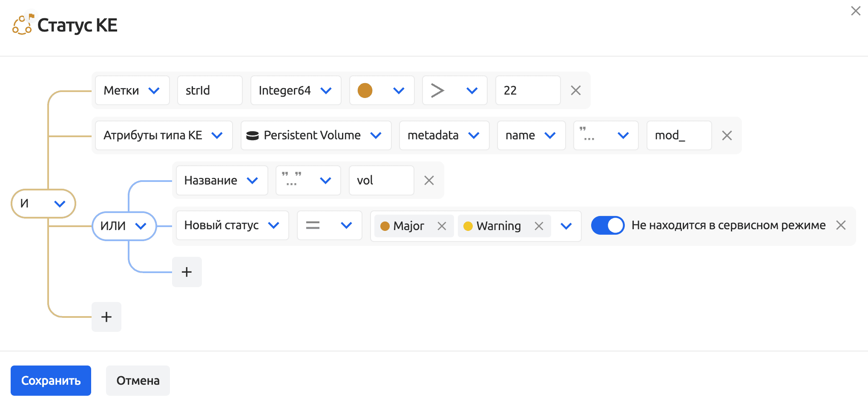868x409 pixels.
Task: Change the greater-than comparison operator
Action: tap(454, 90)
